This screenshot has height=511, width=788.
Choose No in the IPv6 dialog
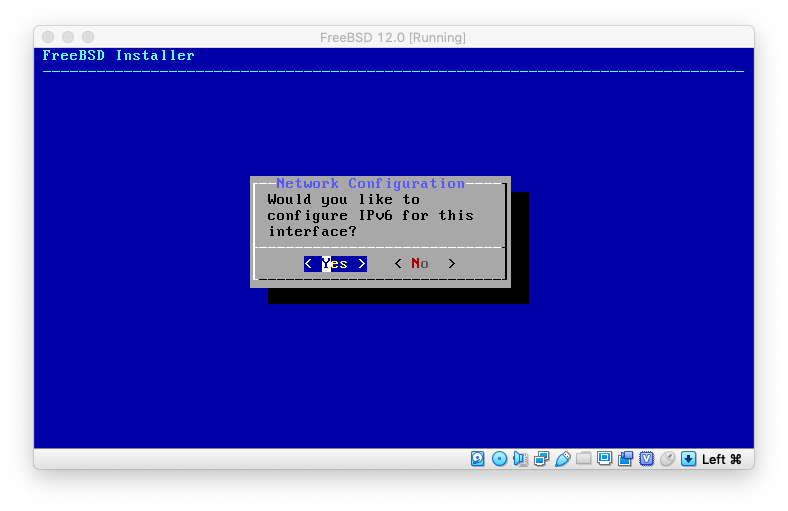pyautogui.click(x=424, y=264)
